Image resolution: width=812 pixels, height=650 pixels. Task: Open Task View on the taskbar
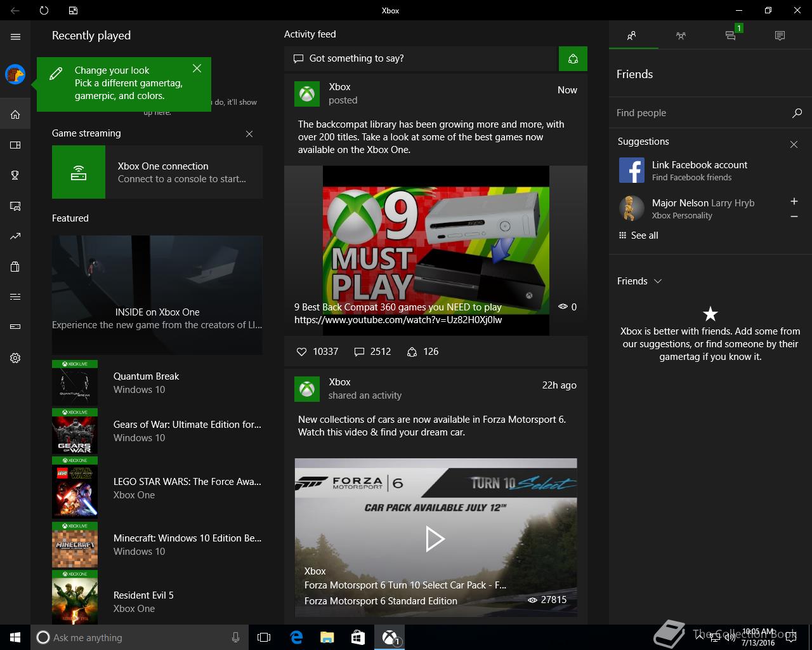click(x=264, y=637)
